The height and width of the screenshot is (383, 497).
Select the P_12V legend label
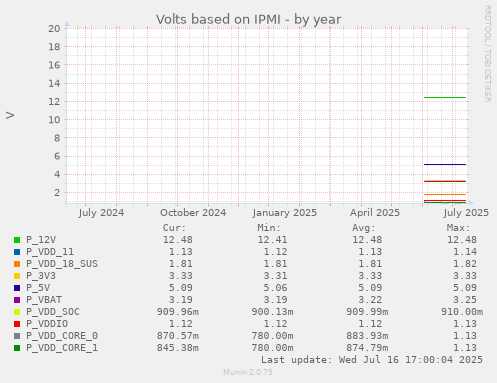[x=41, y=240]
